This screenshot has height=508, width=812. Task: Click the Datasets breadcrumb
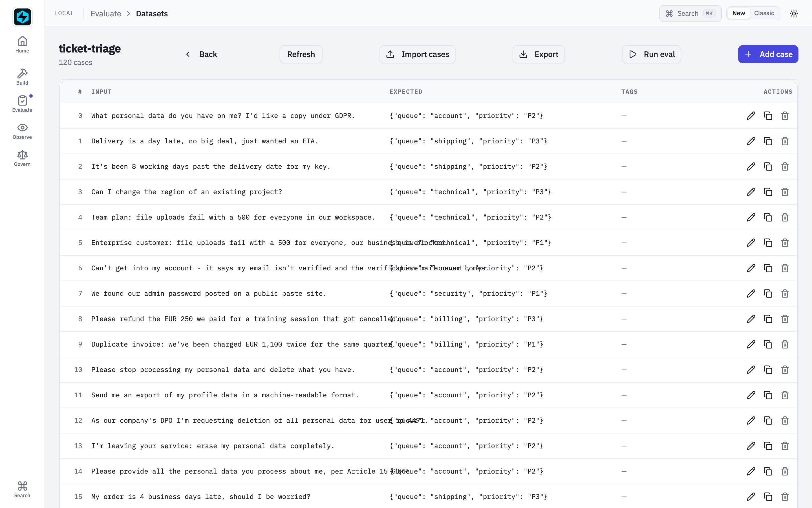[x=152, y=14]
